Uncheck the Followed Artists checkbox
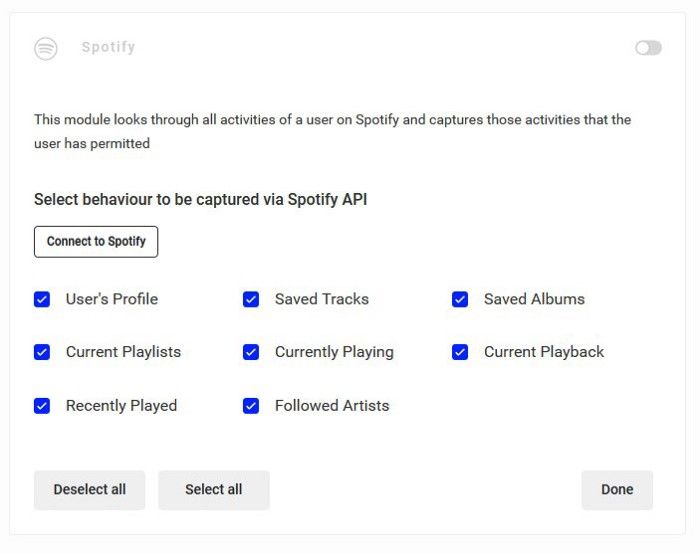 pyautogui.click(x=251, y=406)
